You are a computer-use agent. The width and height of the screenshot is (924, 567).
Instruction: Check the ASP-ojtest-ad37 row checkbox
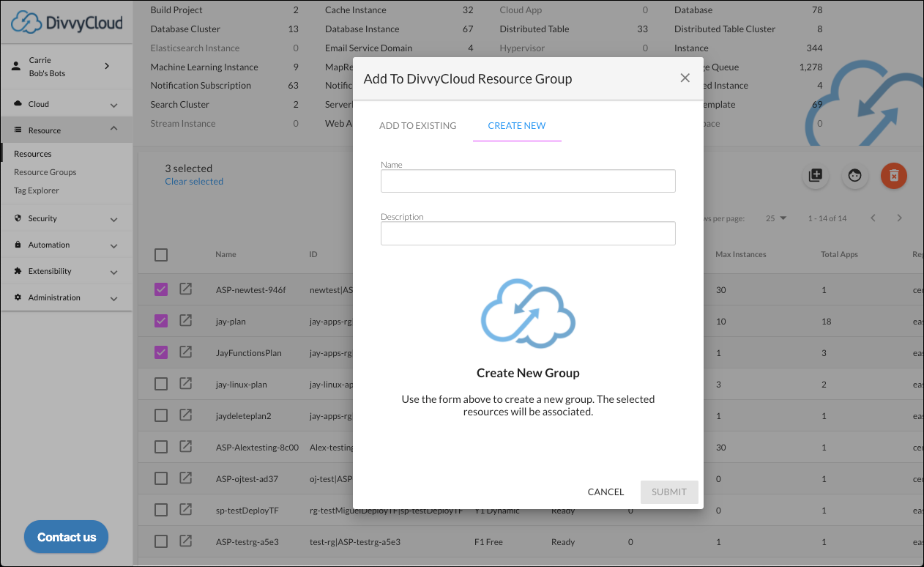[161, 478]
